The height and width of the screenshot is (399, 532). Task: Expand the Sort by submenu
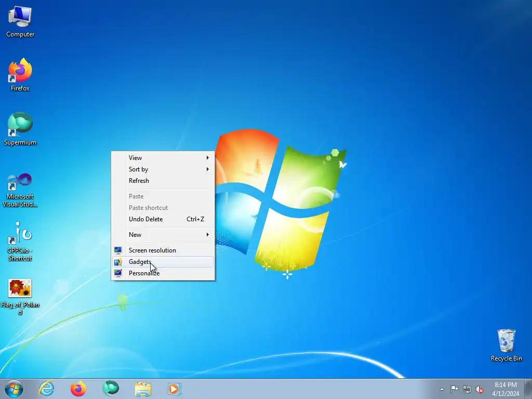163,169
